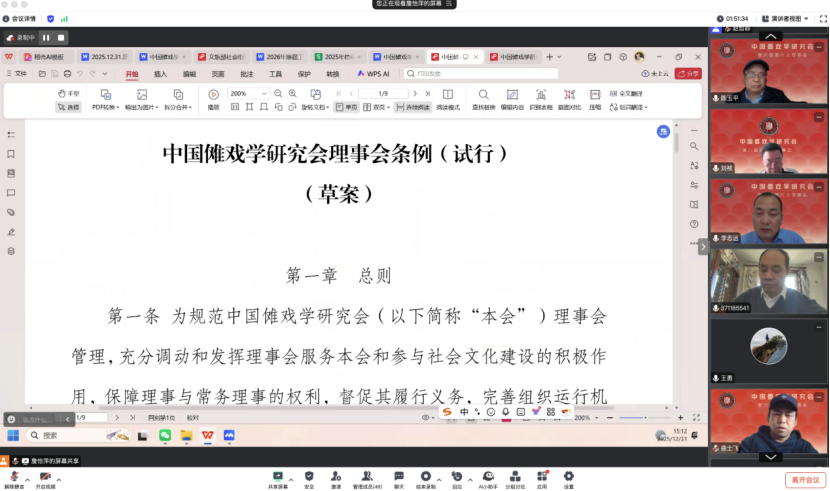Stop the meeting recording
The image size is (830, 491).
pyautogui.click(x=61, y=38)
